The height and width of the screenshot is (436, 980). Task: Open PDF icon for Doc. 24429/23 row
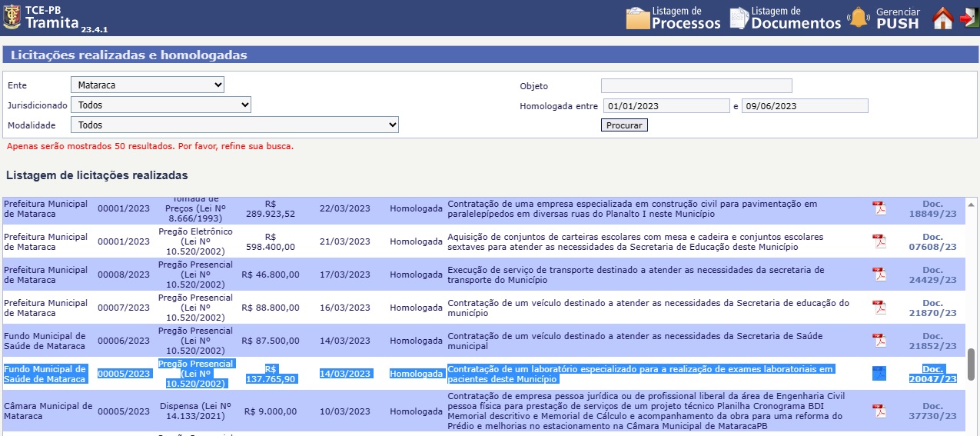click(x=879, y=275)
